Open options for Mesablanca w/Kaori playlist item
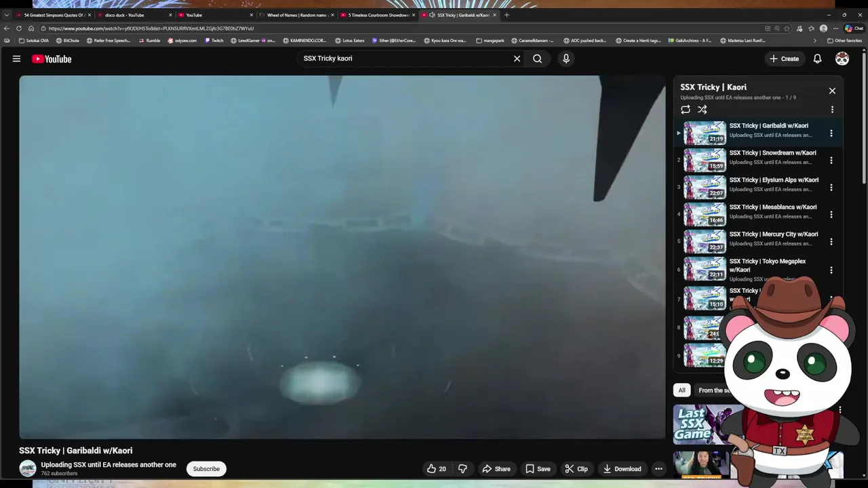This screenshot has height=488, width=868. point(831,215)
